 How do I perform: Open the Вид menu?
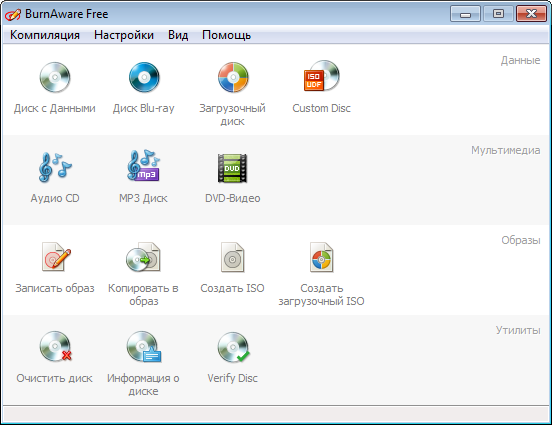[178, 35]
